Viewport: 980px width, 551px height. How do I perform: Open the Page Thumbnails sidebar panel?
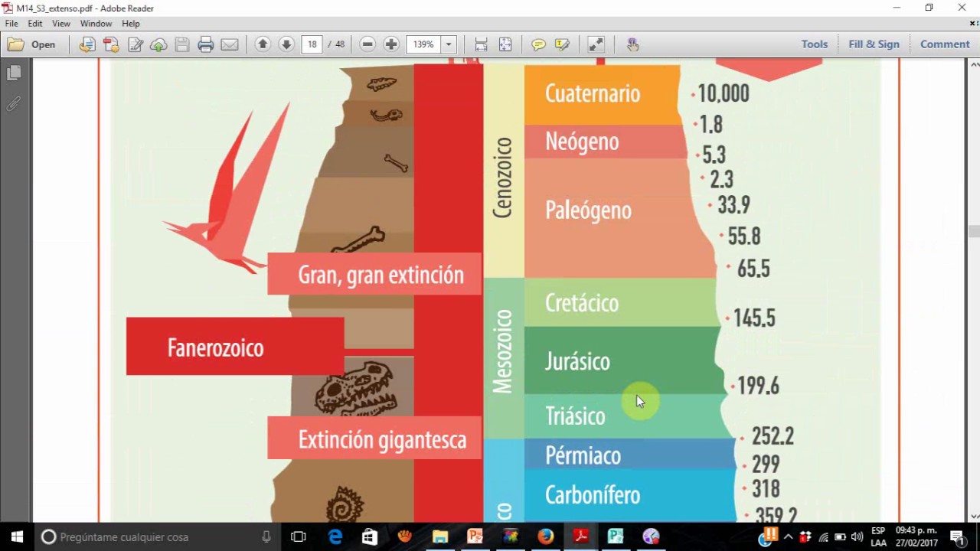(x=13, y=72)
